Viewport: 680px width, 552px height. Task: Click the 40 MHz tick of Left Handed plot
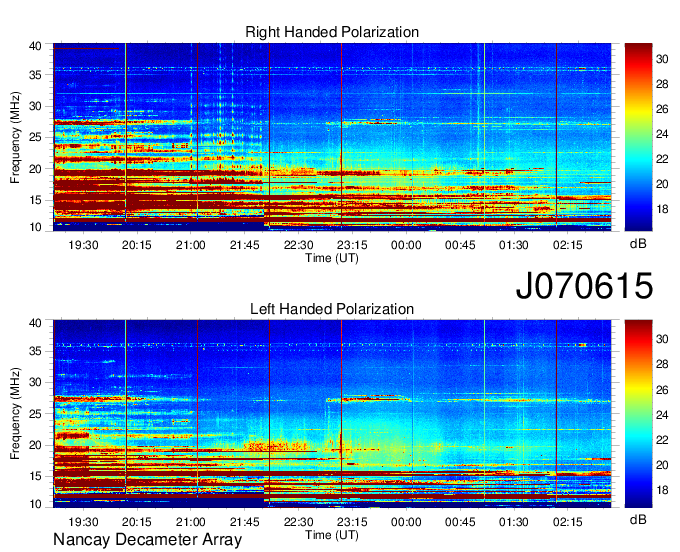[x=35, y=323]
